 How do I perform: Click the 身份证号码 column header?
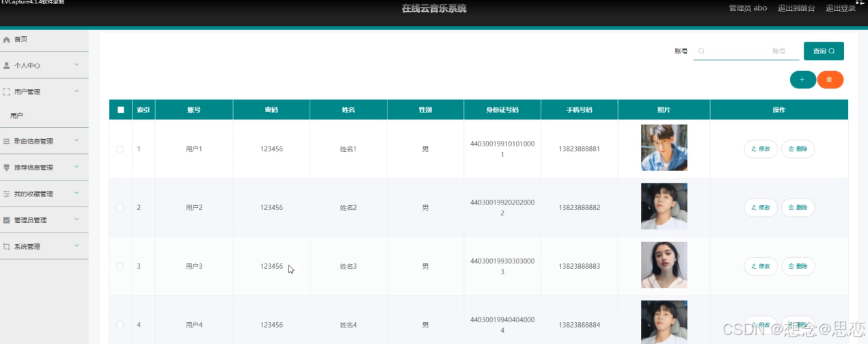pos(502,110)
